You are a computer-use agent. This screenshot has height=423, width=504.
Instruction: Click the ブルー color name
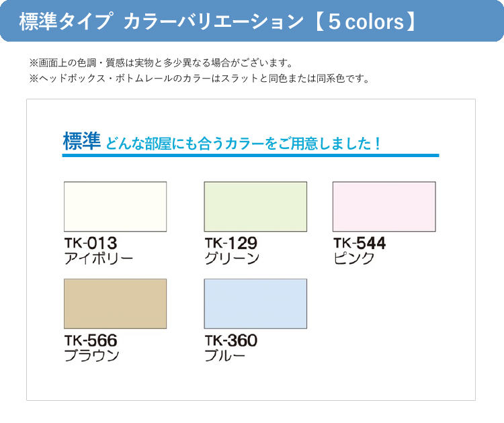tap(225, 356)
